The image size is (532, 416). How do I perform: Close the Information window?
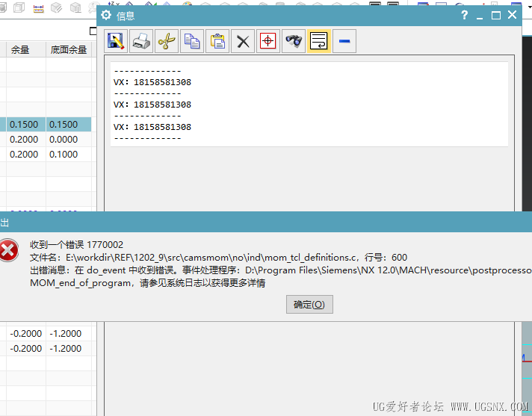[513, 15]
